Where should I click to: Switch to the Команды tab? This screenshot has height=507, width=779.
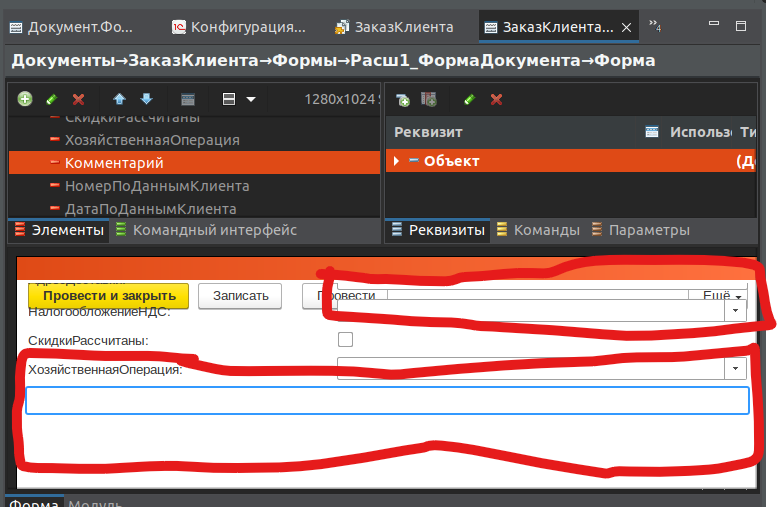[x=538, y=230]
